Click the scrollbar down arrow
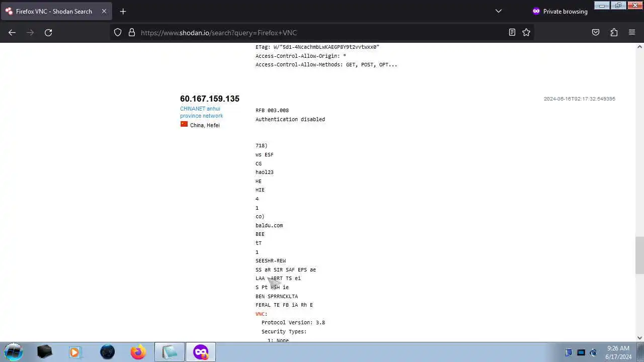The width and height of the screenshot is (644, 362). (639, 338)
